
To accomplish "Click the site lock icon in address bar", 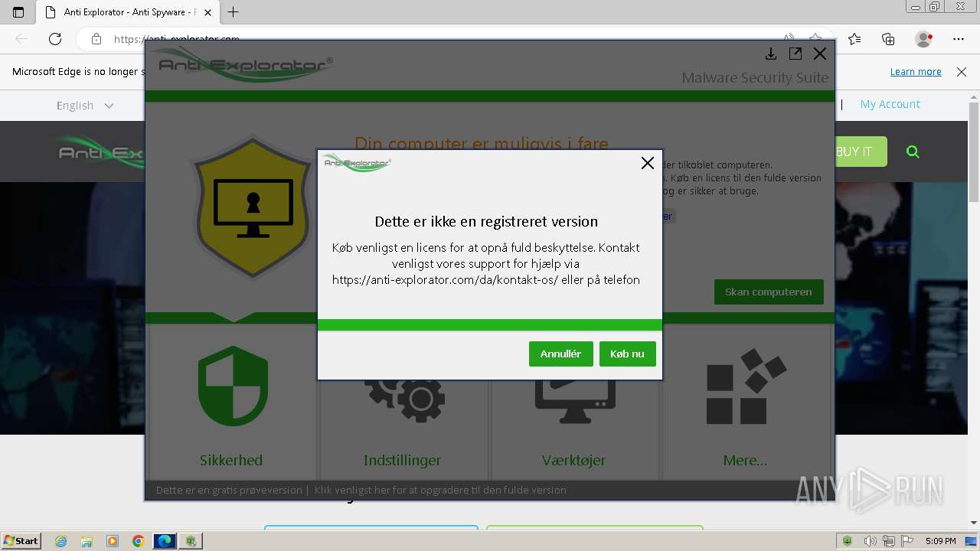I will (96, 39).
